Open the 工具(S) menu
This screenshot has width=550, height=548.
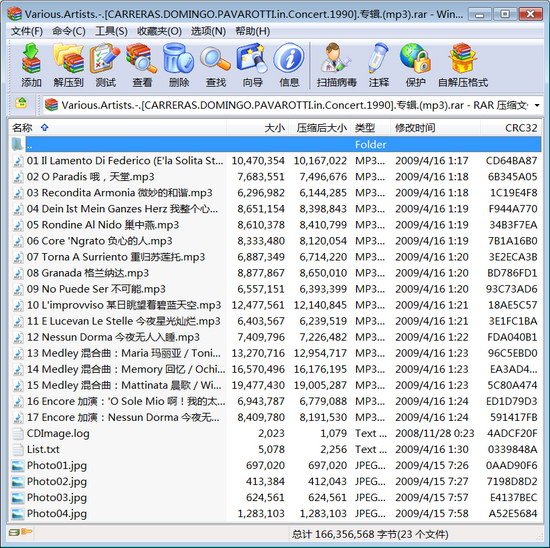click(111, 31)
